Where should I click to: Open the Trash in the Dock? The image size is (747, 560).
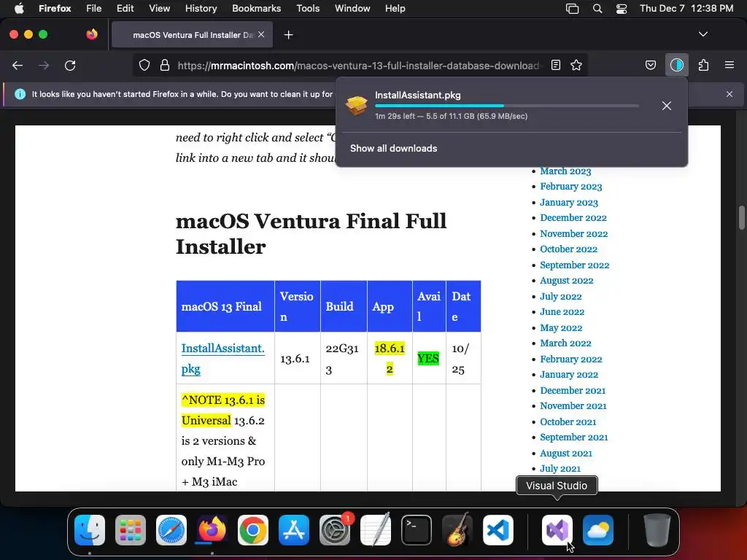(x=657, y=530)
